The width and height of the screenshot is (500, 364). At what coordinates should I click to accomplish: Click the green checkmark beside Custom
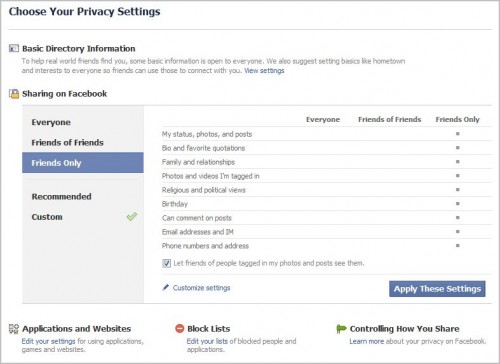[x=132, y=216]
